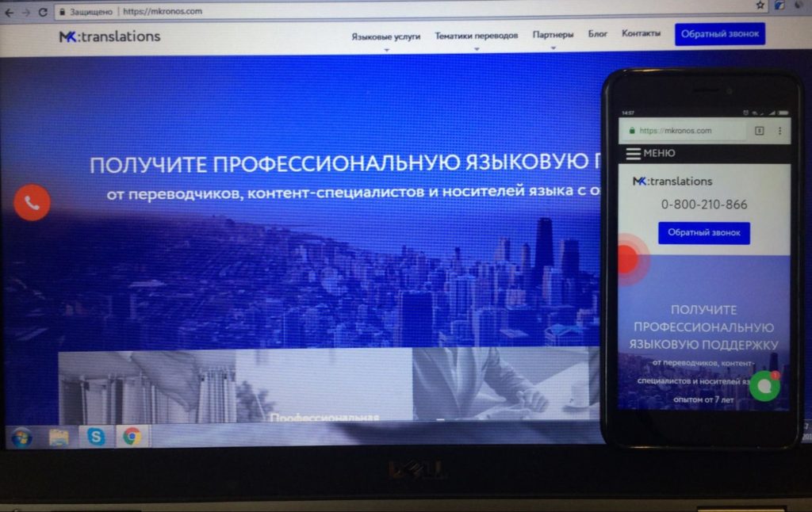The height and width of the screenshot is (512, 812).
Task: Open the Партнеры menu
Action: pyautogui.click(x=553, y=34)
